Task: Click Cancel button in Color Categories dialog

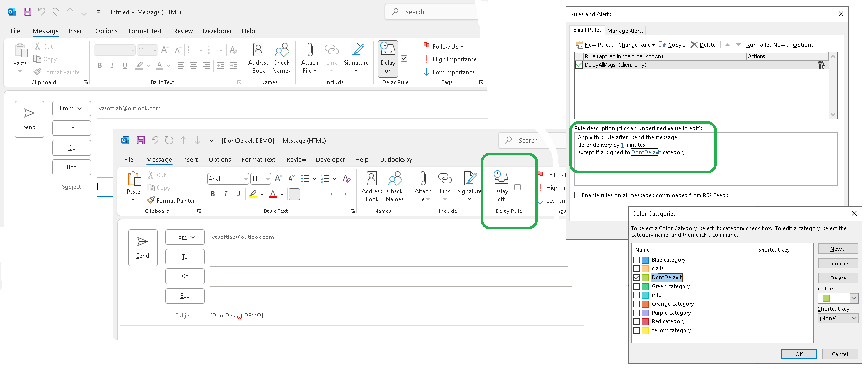Action: coord(840,354)
